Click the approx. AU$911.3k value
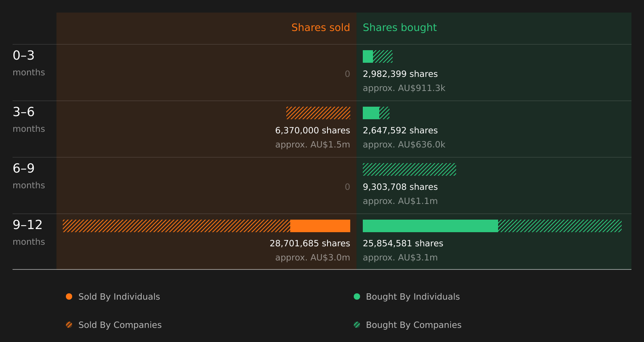The height and width of the screenshot is (342, 644). pos(404,88)
